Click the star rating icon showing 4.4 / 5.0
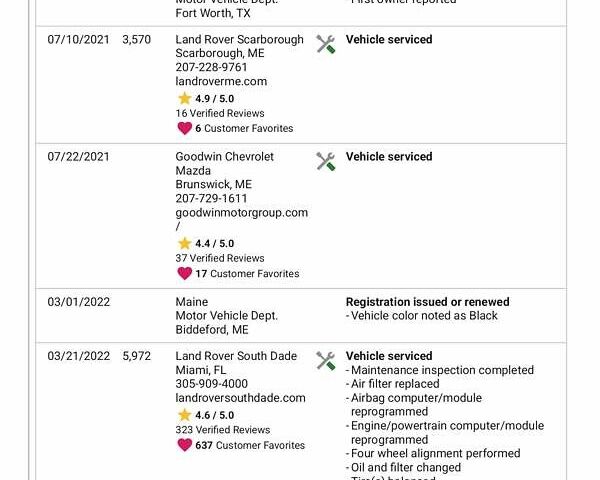600x480 pixels. click(x=184, y=243)
